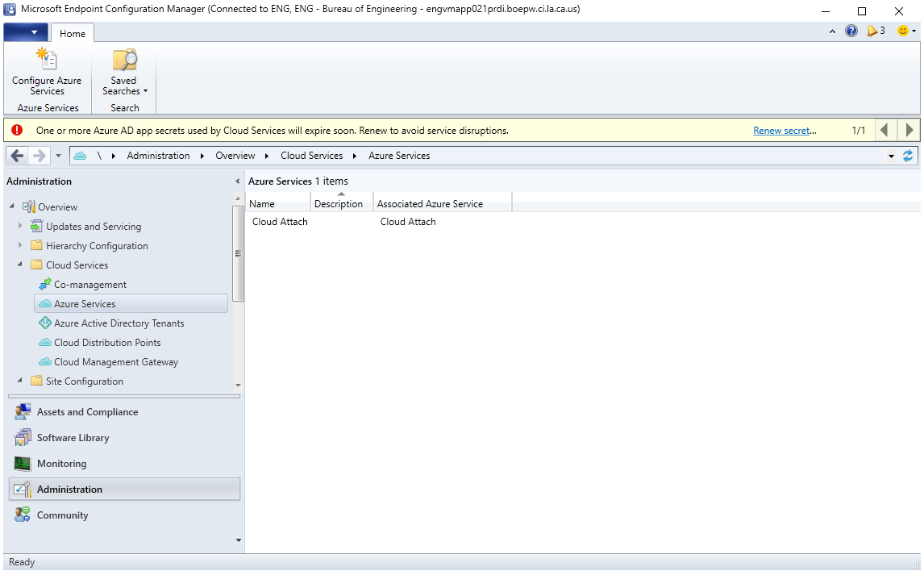
Task: Select Azure Services tree node
Action: tap(131, 303)
